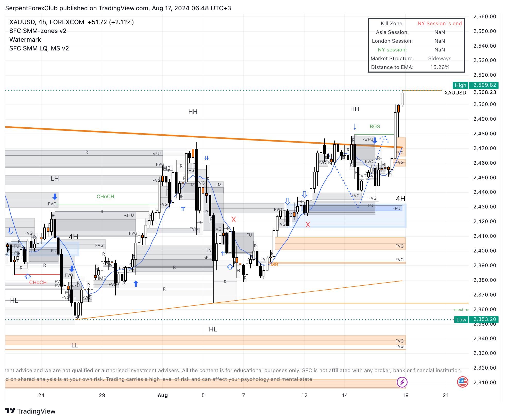506x420 pixels.
Task: Click the 'LH' swing label
Action: click(x=55, y=179)
